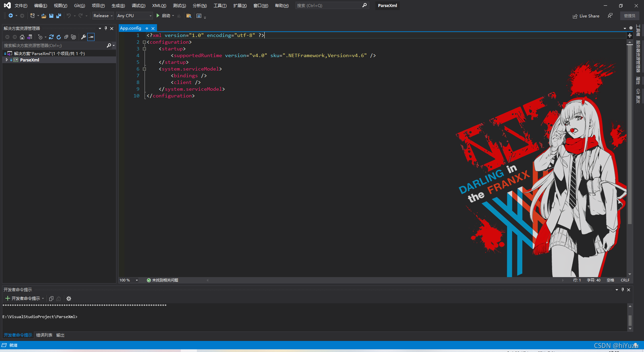Click the toolbar icon to the right of Find in Files

199,16
